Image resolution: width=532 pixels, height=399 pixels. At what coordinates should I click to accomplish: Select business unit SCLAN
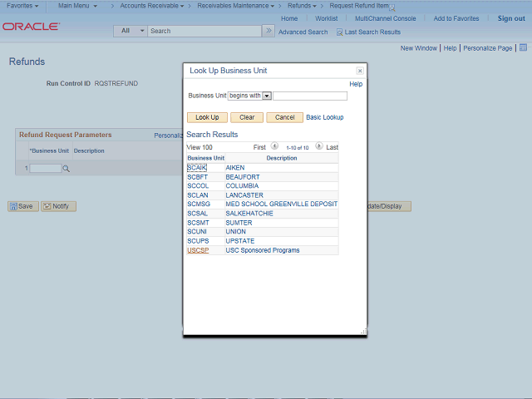point(198,195)
